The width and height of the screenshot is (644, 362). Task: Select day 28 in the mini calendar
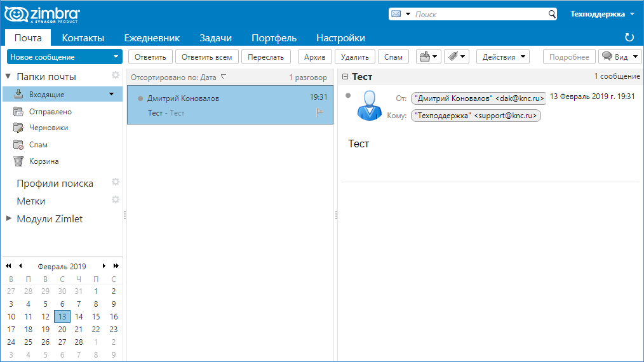[79, 342]
